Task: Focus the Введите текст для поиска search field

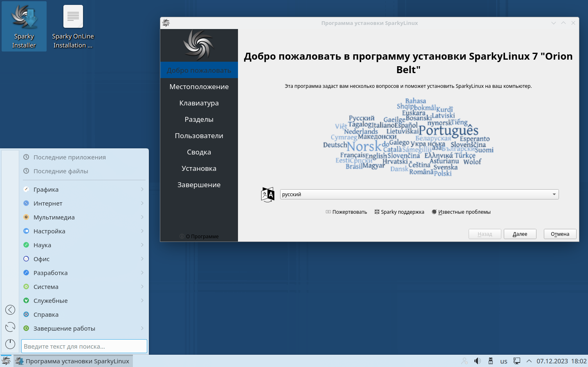Action: tap(84, 346)
